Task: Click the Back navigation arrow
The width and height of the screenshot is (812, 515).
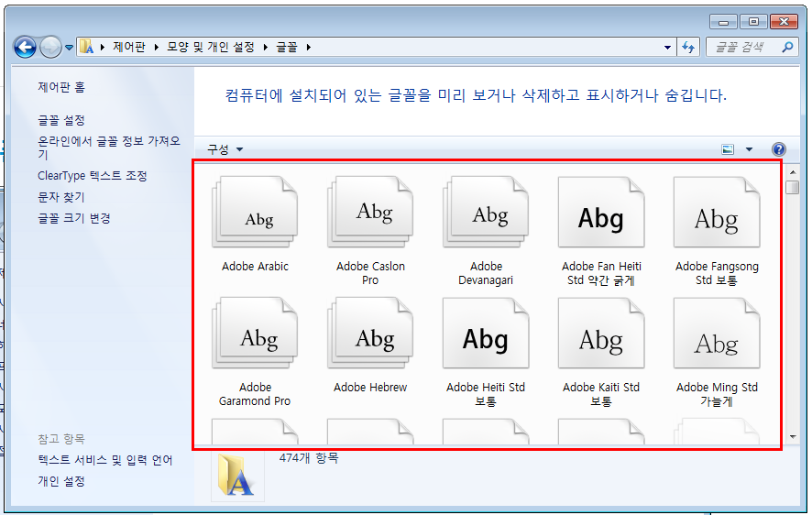Action: tap(25, 48)
